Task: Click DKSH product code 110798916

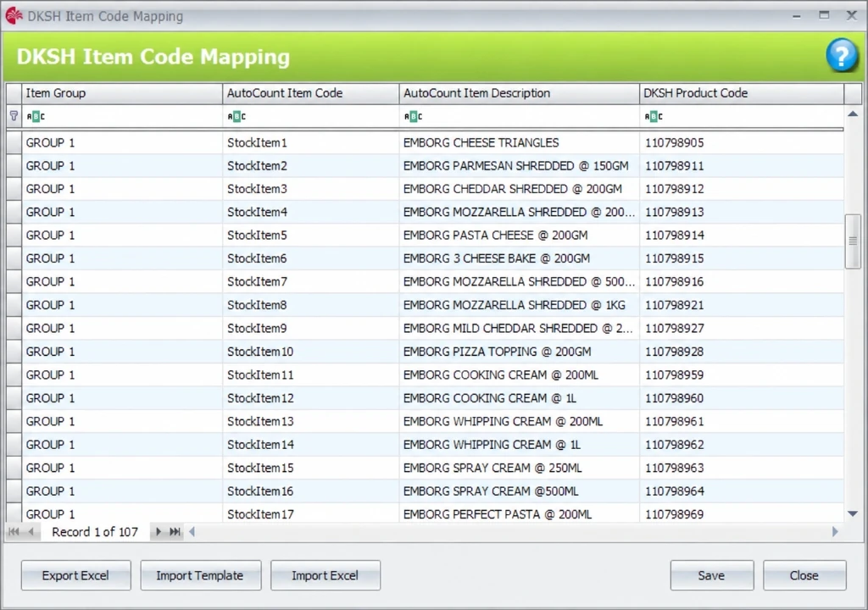Action: click(x=742, y=282)
